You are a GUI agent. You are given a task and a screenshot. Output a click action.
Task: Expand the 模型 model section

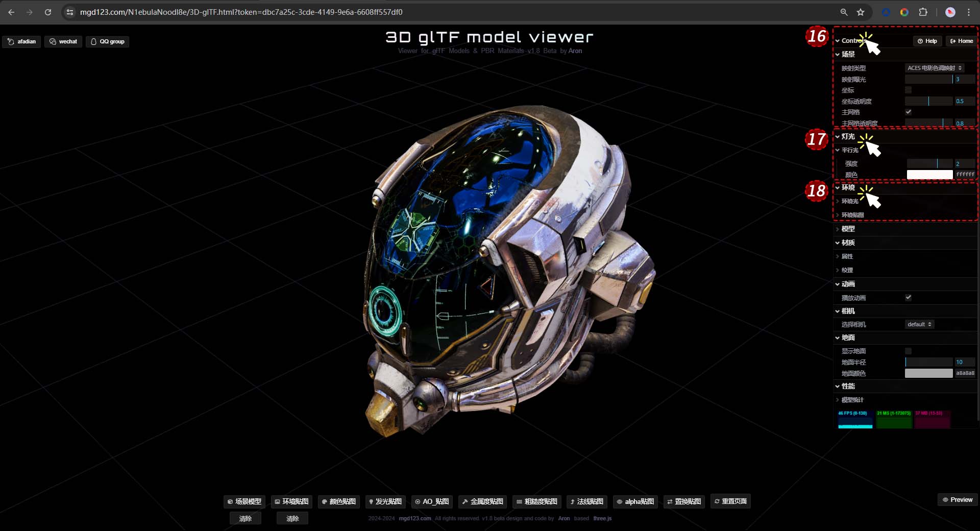848,229
